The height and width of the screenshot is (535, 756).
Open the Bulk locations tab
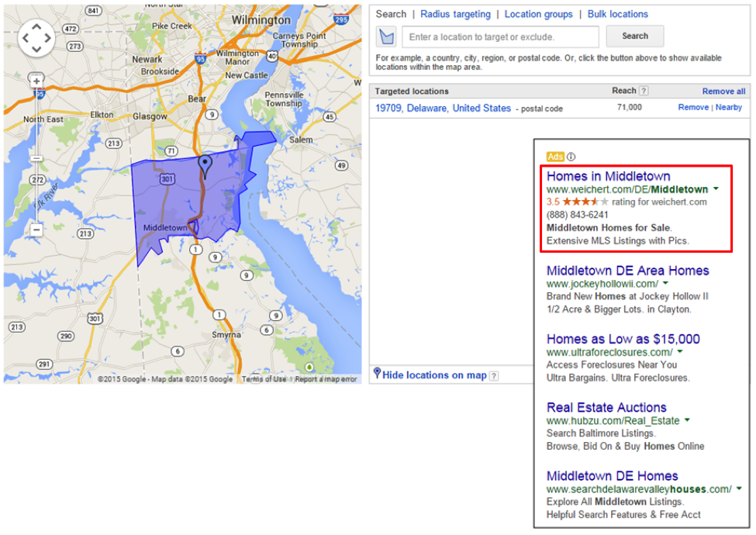(618, 14)
